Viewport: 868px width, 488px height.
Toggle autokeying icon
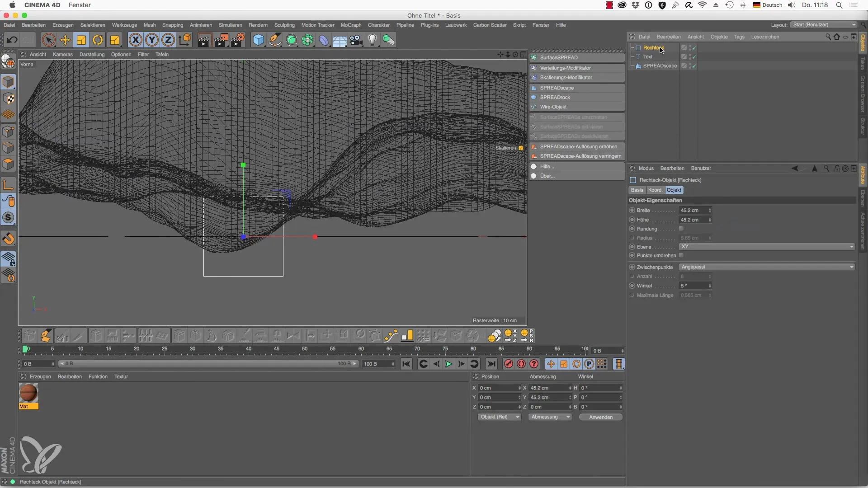[x=521, y=364]
